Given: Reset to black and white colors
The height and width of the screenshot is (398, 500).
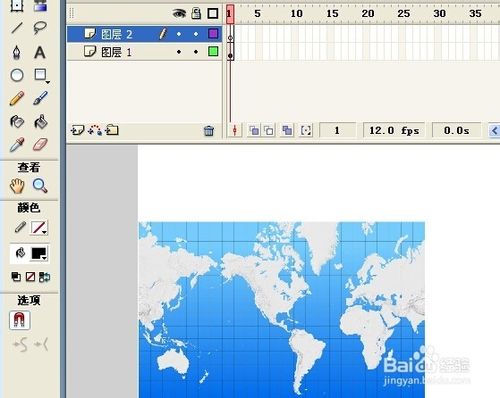Looking at the screenshot, I should pos(16,277).
